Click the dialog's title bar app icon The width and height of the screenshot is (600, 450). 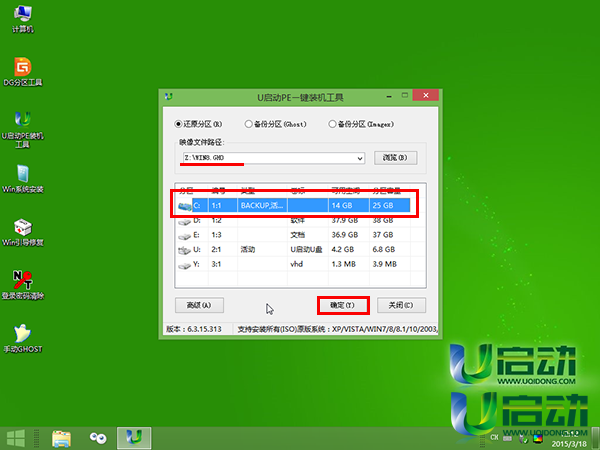(169, 96)
